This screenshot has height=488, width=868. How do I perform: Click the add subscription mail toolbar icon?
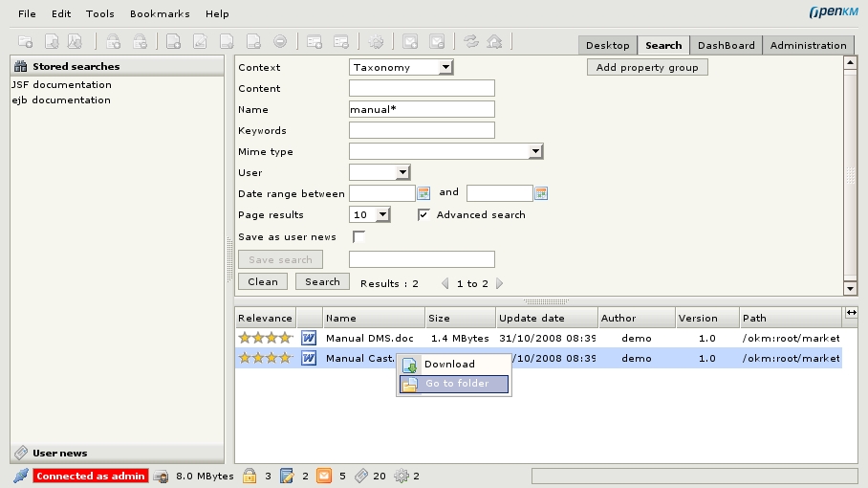(x=410, y=41)
